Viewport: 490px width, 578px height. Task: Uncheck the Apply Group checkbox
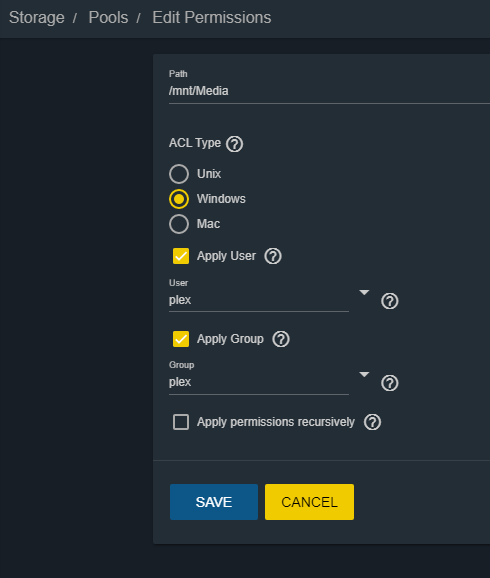(181, 339)
